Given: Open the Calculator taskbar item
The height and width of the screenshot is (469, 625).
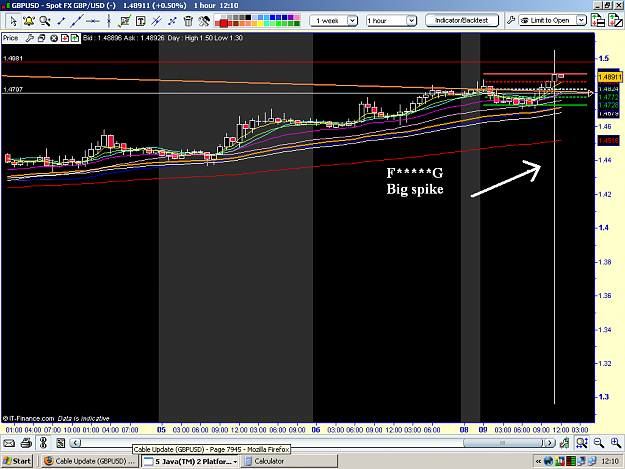Looking at the screenshot, I should coord(289,461).
